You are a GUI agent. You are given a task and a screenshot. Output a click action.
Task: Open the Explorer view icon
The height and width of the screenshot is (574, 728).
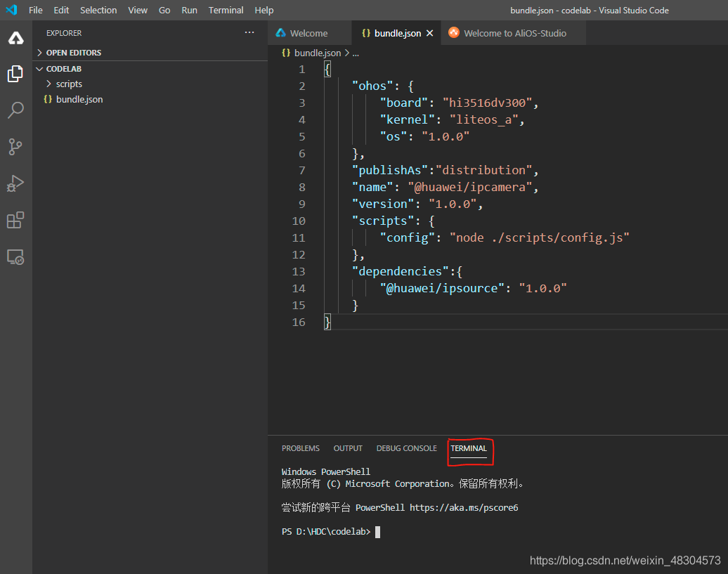pos(15,74)
